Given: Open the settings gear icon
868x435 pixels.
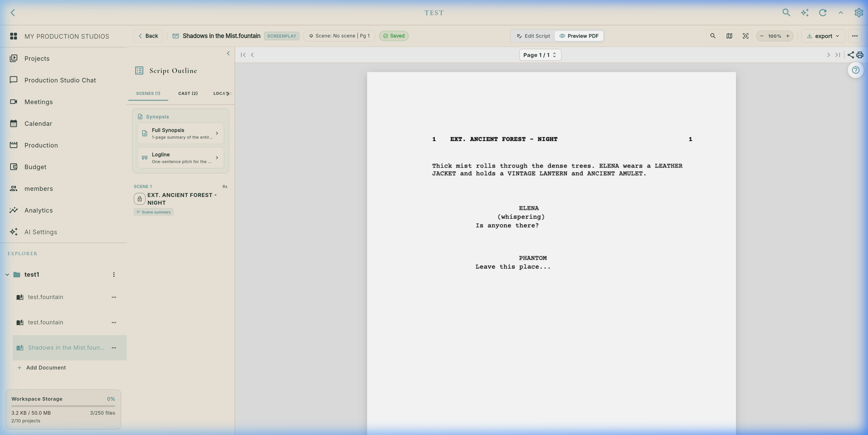Looking at the screenshot, I should click(x=859, y=12).
